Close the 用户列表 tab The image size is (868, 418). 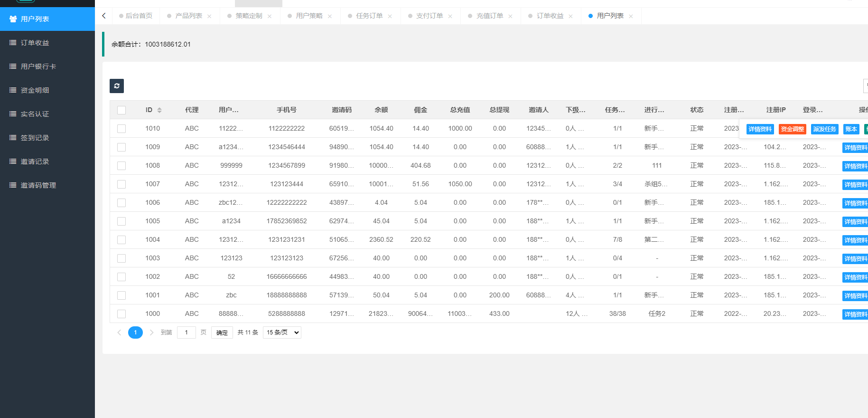[x=631, y=16]
